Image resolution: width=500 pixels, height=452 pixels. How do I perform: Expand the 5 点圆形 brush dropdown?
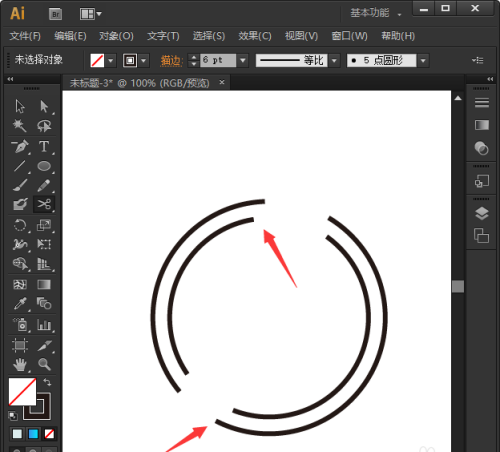pos(423,61)
